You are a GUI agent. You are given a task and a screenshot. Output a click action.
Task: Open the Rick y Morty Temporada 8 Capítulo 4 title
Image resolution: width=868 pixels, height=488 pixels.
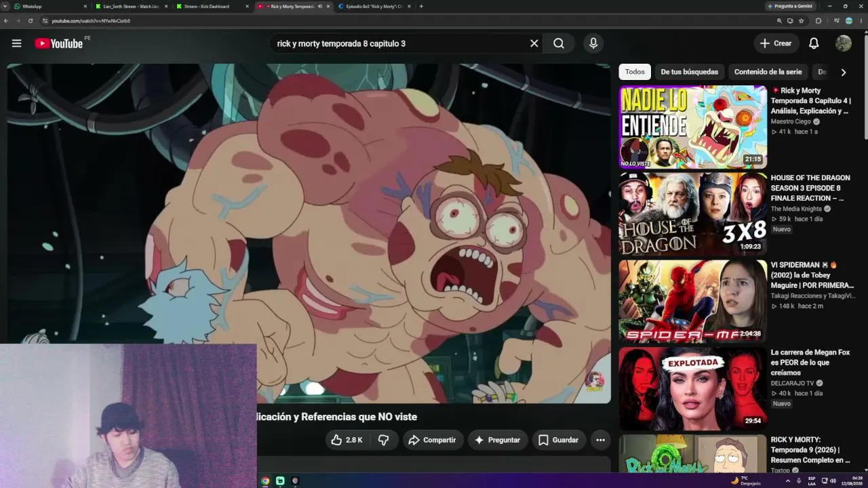click(811, 100)
